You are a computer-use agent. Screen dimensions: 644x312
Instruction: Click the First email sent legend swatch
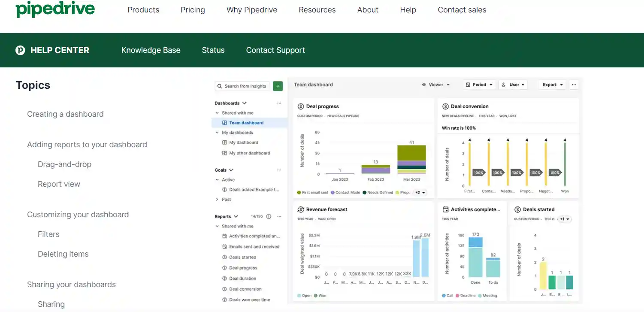click(x=299, y=193)
